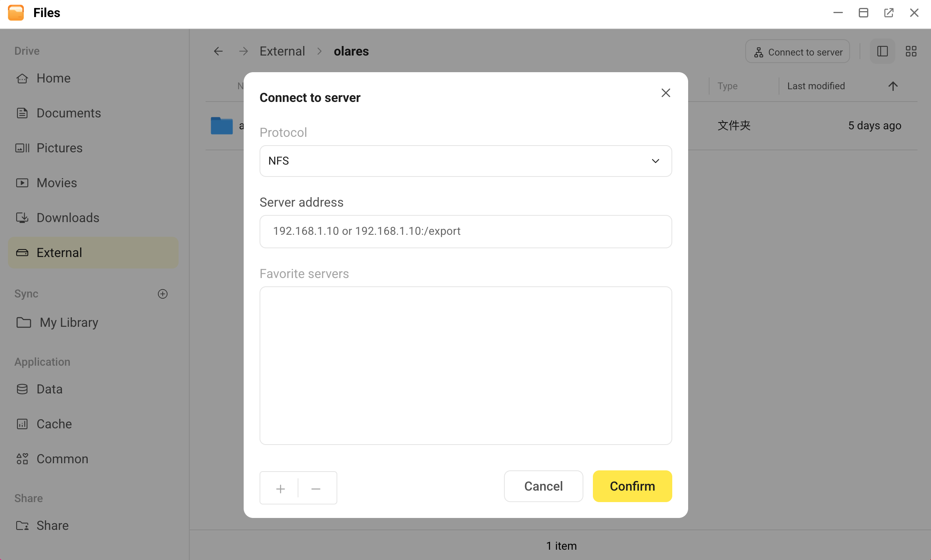Click the 文件夹 type cell
The width and height of the screenshot is (931, 560).
tap(734, 126)
